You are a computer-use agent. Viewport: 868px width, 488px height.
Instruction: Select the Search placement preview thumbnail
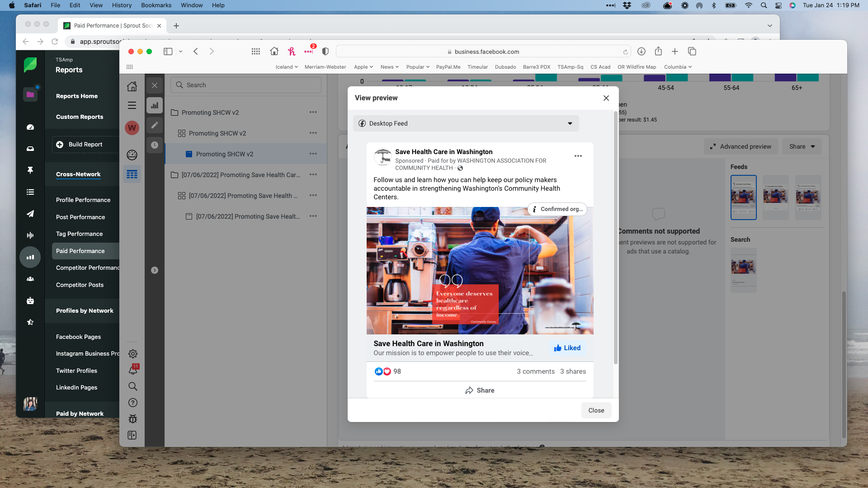744,270
